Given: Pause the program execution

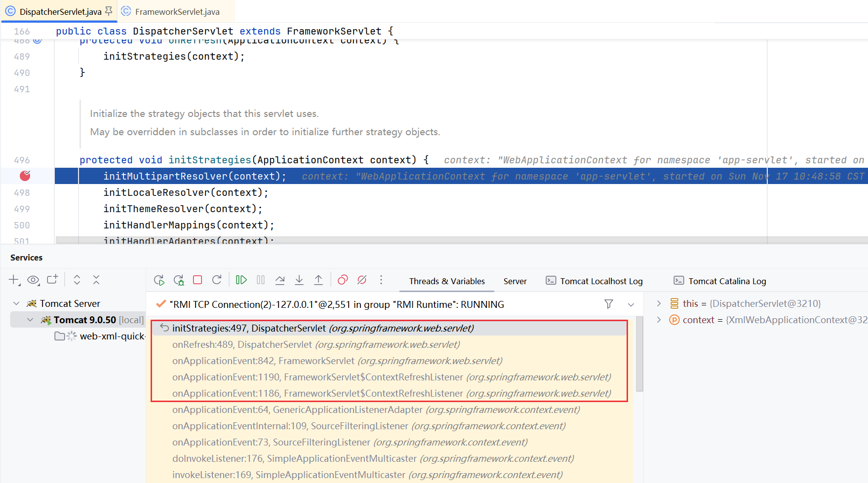Looking at the screenshot, I should click(261, 280).
